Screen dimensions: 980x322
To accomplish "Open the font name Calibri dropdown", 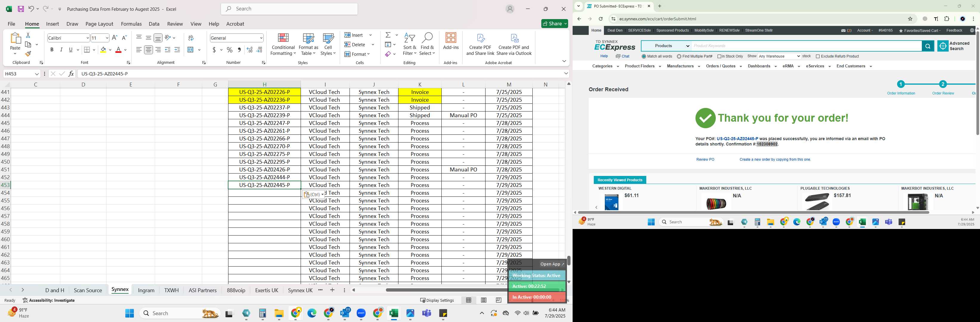I will point(87,38).
